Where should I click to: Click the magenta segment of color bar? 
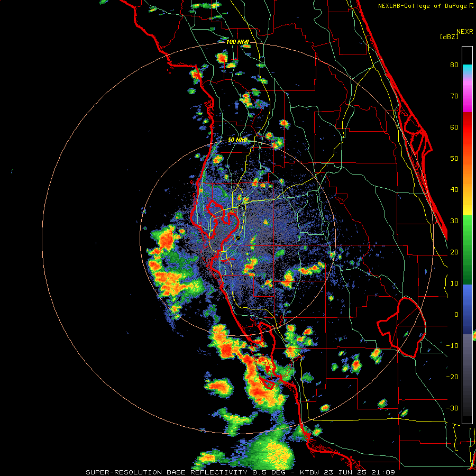coord(467,96)
